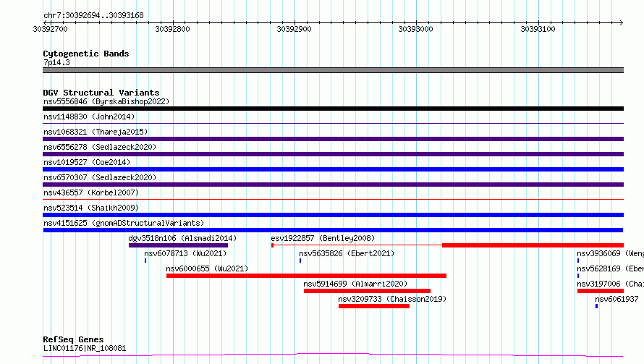Click the nsv436557 (Korbel2007) label
This screenshot has height=364, width=644.
click(x=91, y=192)
